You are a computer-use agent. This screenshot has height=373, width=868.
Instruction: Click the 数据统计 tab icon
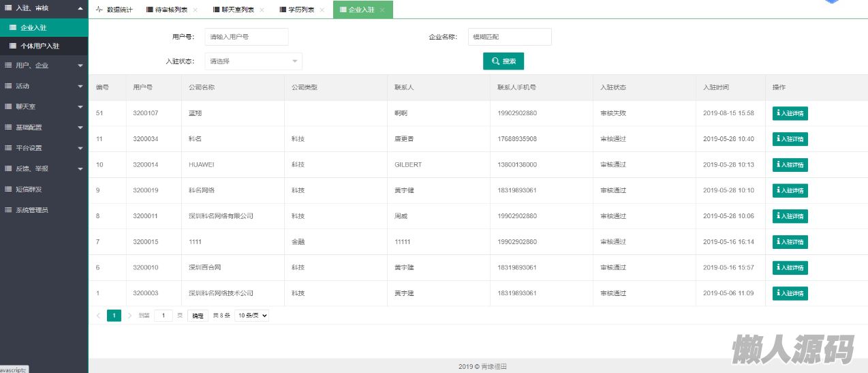tap(100, 10)
